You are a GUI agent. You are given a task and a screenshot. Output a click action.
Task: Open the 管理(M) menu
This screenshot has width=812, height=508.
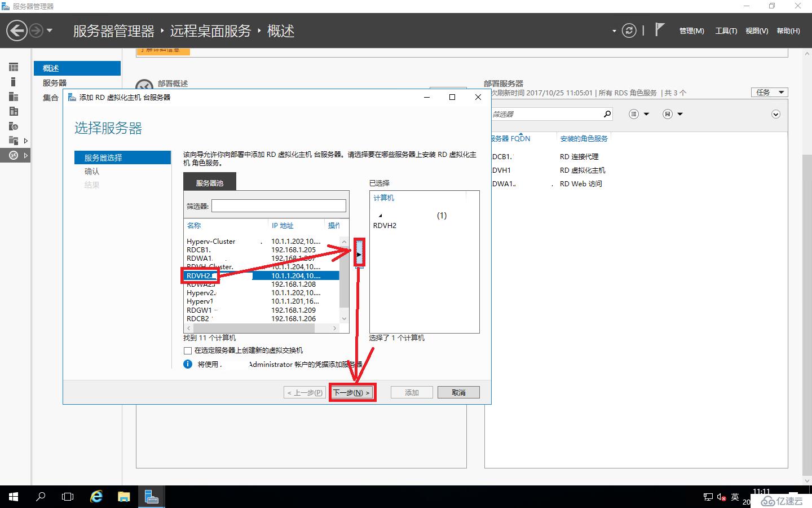click(x=691, y=31)
